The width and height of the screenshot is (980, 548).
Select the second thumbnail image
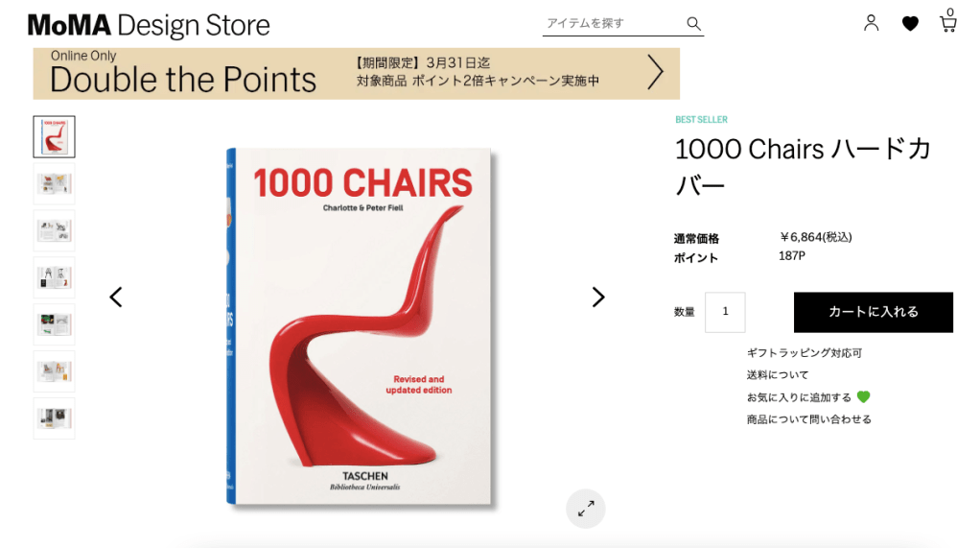click(x=55, y=184)
